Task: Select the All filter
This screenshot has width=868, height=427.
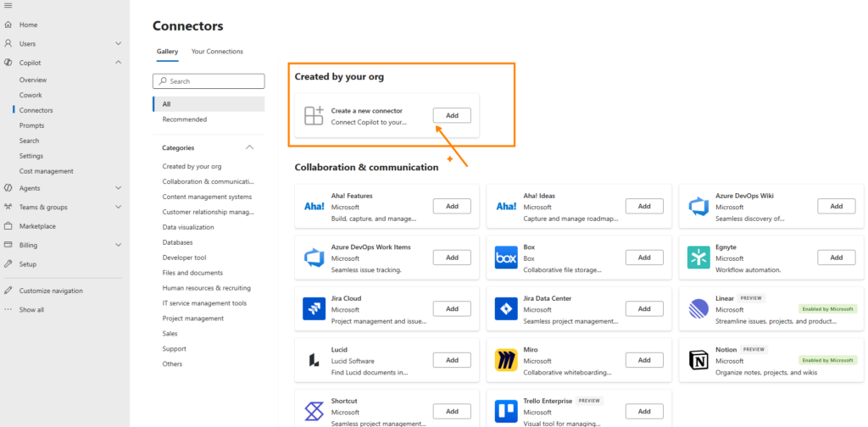Action: pos(209,104)
